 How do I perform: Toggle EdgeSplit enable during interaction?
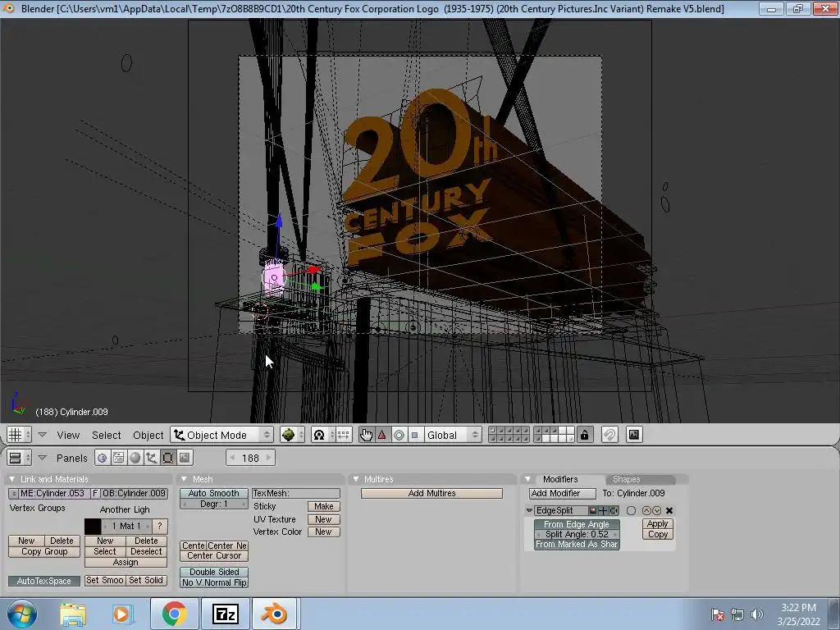[x=603, y=510]
